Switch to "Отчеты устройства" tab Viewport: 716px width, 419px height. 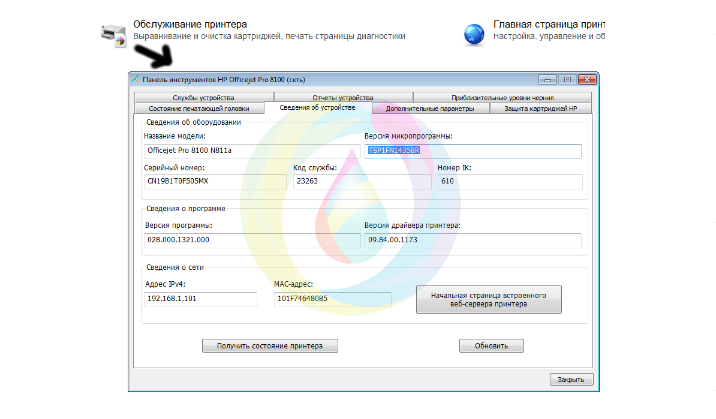343,97
